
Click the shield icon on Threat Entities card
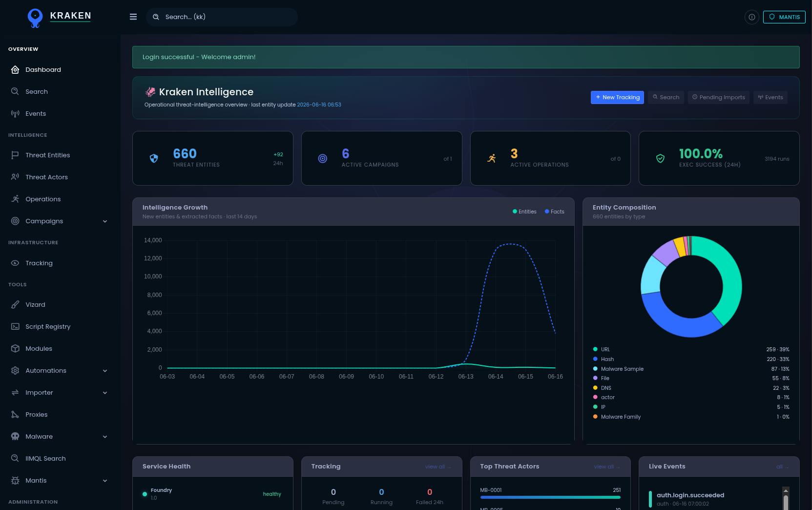(154, 158)
